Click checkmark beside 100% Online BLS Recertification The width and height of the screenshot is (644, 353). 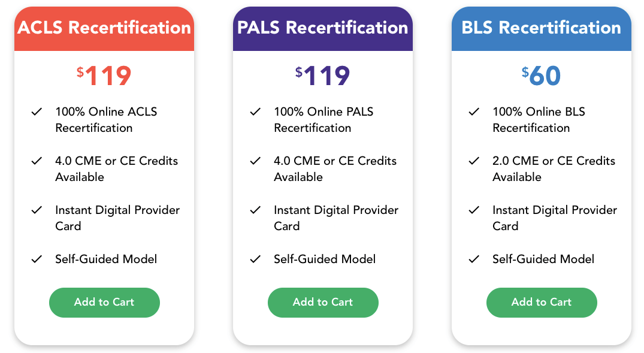[474, 111]
